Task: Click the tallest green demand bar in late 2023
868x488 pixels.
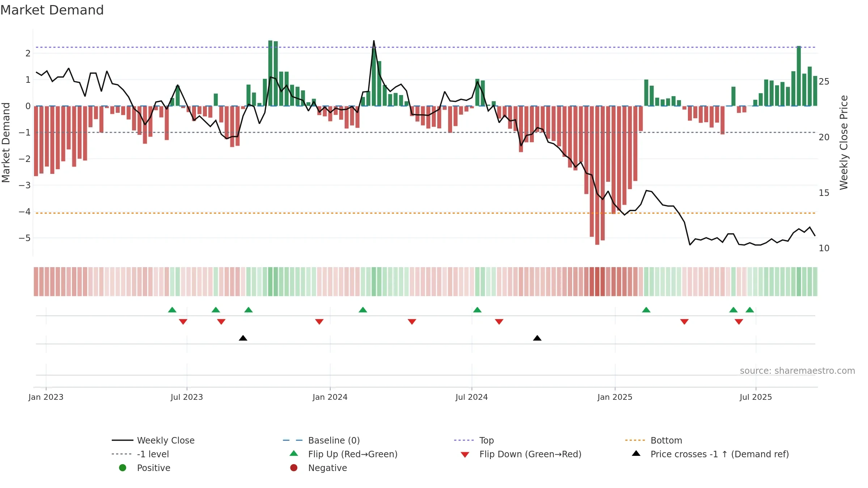Action: pos(270,73)
